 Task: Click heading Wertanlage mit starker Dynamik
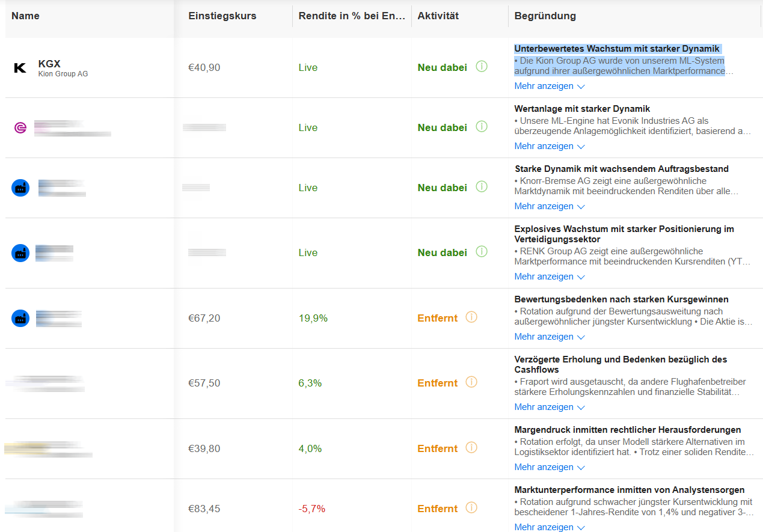point(582,109)
